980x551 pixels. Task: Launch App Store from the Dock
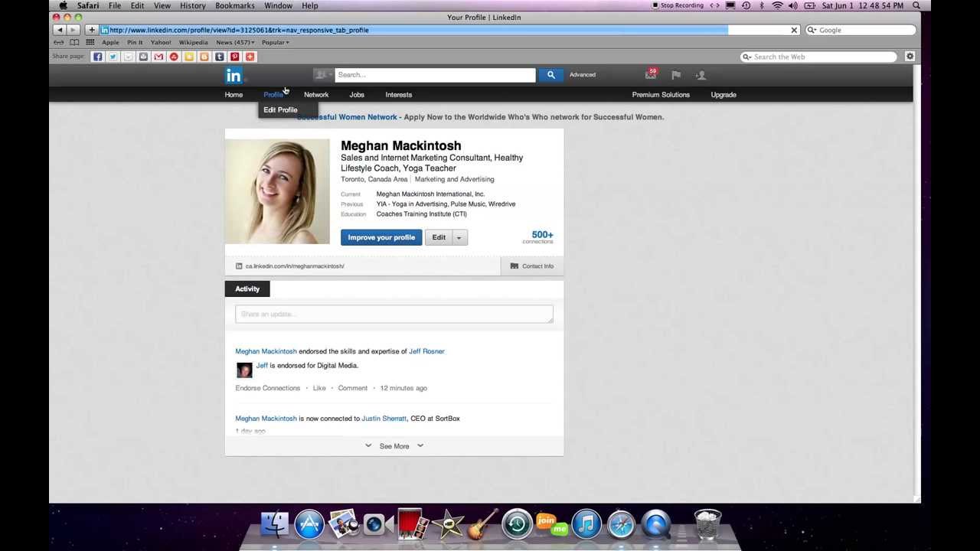(309, 524)
